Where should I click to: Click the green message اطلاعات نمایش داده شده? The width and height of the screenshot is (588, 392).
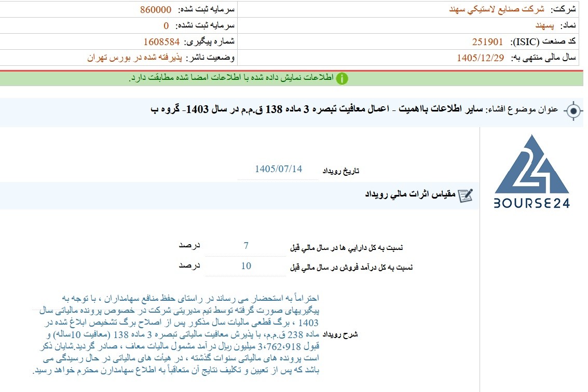tap(231, 78)
